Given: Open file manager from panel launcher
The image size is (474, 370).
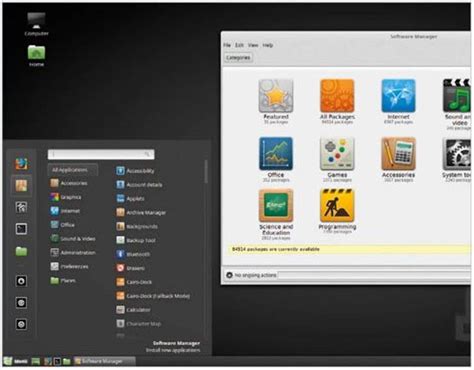Looking at the screenshot, I should tap(67, 361).
